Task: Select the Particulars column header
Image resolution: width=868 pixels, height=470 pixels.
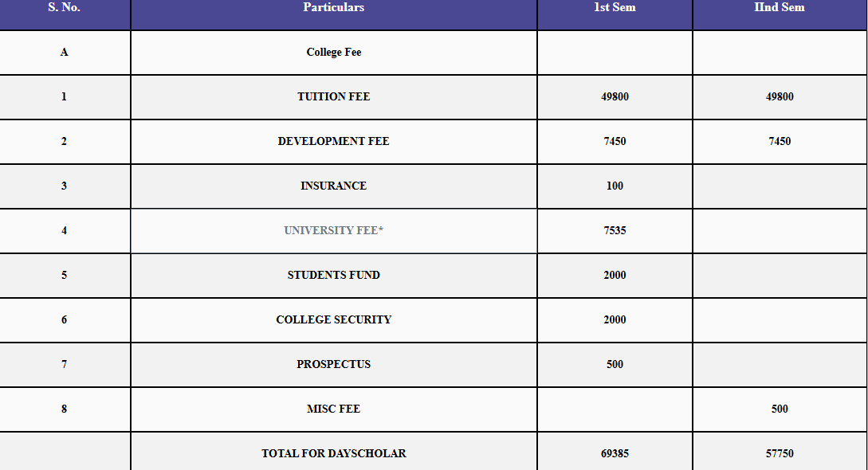Action: (333, 8)
